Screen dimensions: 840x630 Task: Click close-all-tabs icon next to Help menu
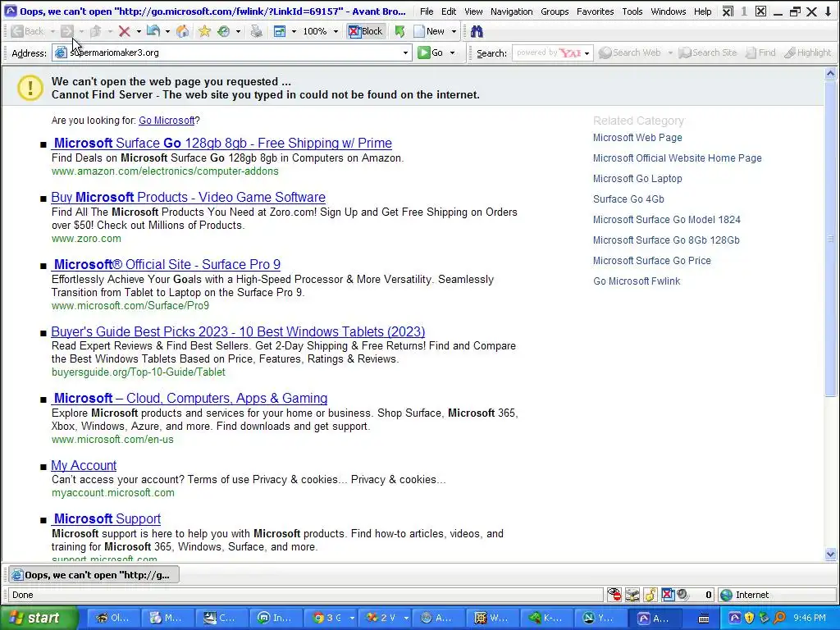pyautogui.click(x=728, y=11)
